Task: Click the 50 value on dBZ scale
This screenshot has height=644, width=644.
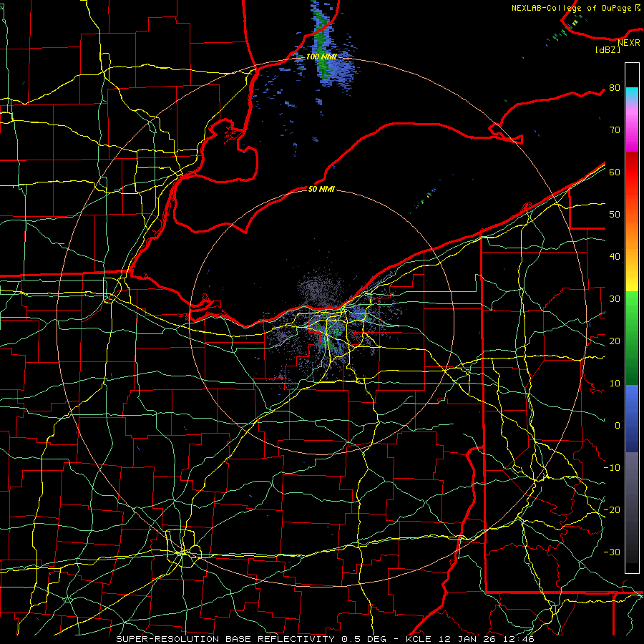Action: [615, 215]
